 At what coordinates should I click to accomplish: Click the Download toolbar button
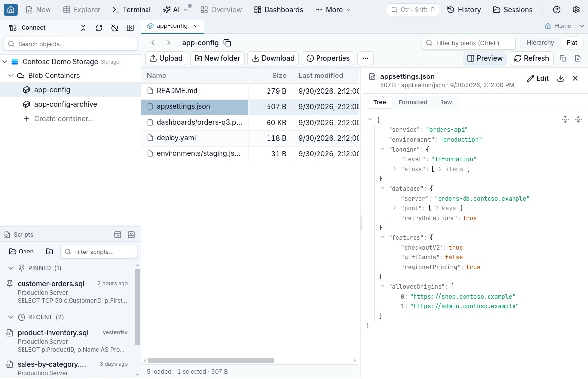point(273,58)
